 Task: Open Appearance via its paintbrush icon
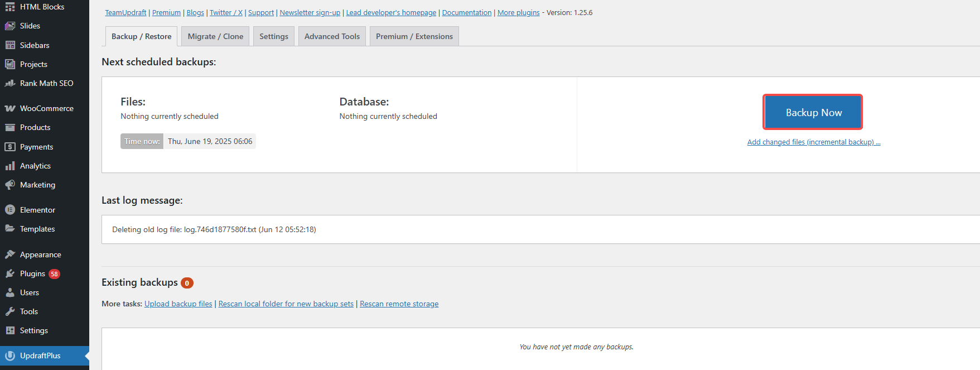click(x=10, y=254)
